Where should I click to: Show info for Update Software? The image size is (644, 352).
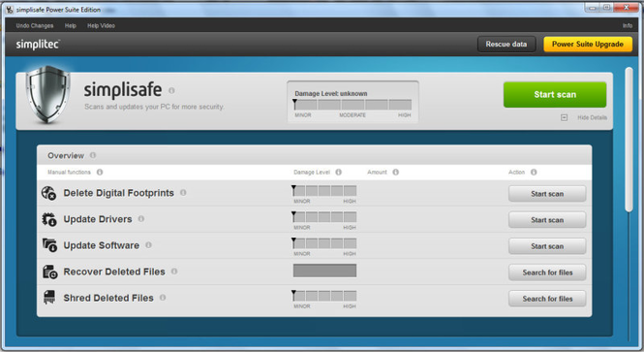coord(148,245)
